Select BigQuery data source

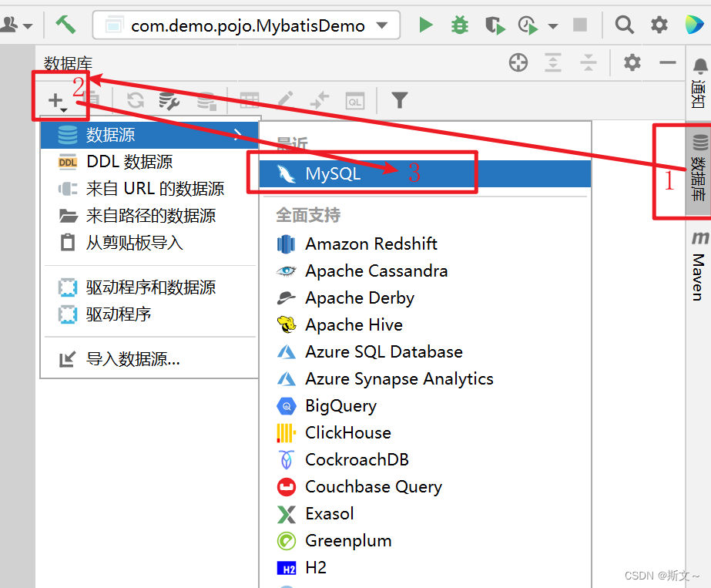(425, 405)
